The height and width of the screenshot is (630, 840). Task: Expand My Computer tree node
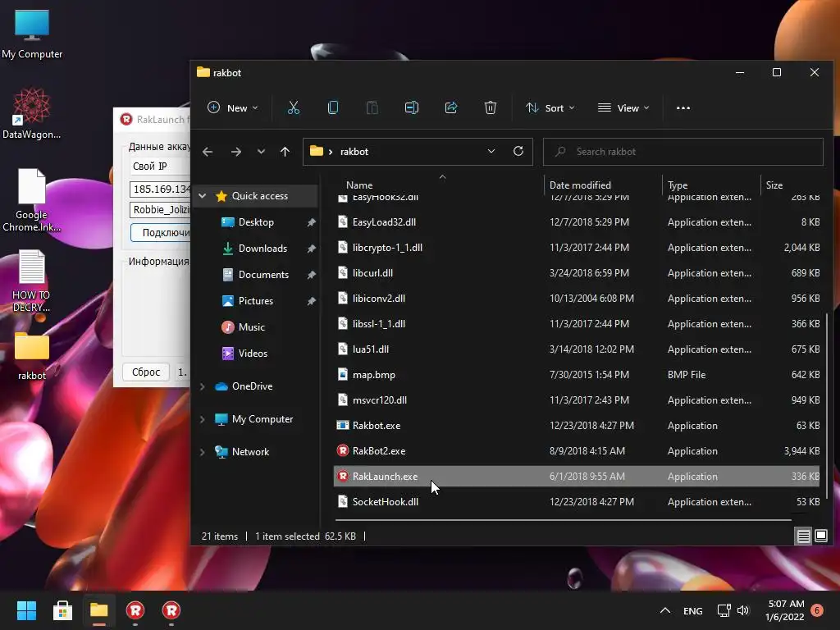(x=203, y=419)
